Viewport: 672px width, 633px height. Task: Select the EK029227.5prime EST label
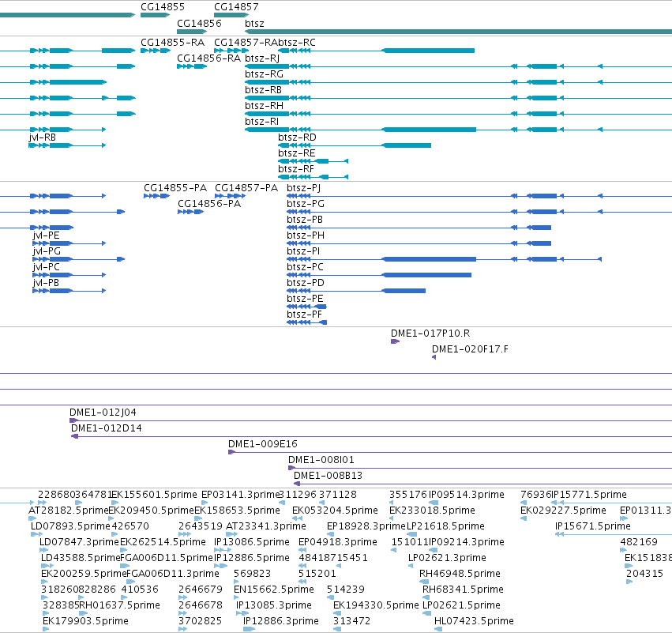click(x=563, y=511)
